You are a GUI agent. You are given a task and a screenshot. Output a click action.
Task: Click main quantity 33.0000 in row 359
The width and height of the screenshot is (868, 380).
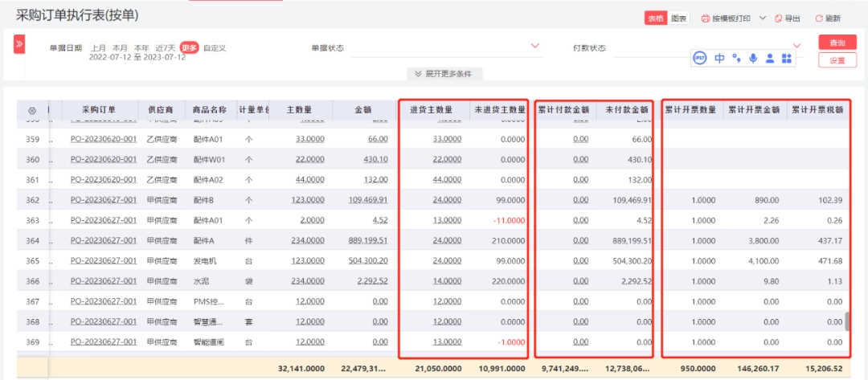click(x=310, y=139)
